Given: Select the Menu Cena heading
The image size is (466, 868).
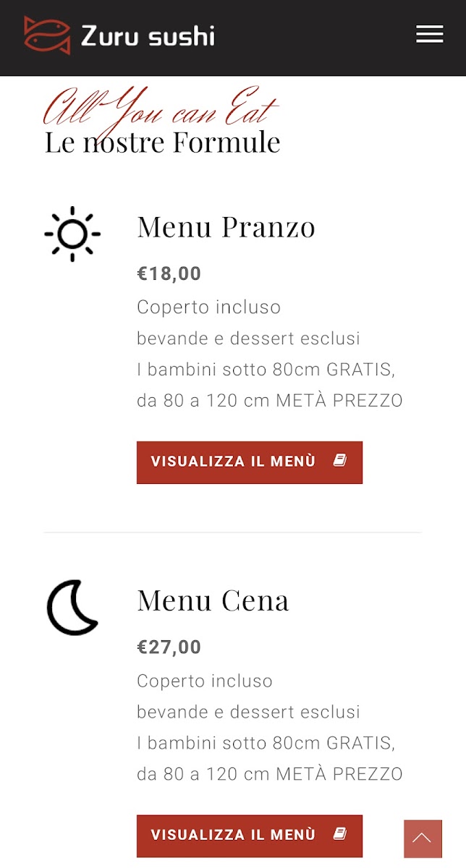Looking at the screenshot, I should 213,600.
